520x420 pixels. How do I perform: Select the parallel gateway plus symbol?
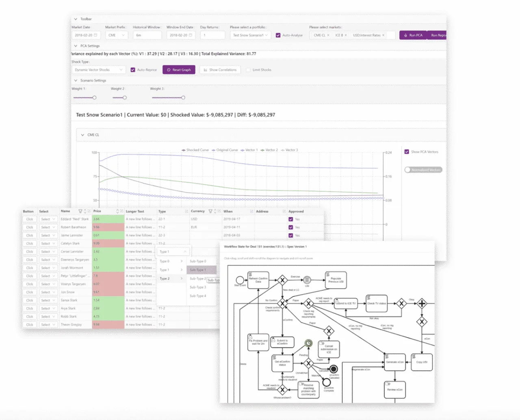pos(422,303)
